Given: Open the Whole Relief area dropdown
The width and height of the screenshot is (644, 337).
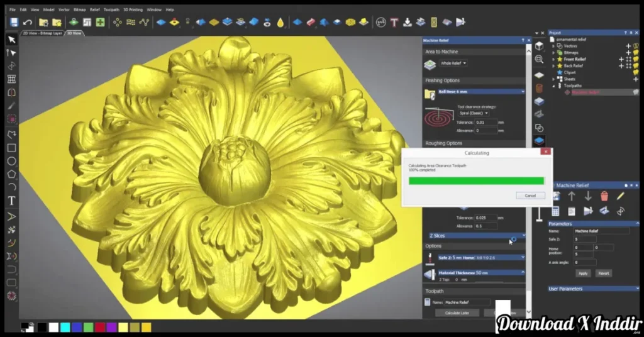Looking at the screenshot, I should click(x=455, y=64).
